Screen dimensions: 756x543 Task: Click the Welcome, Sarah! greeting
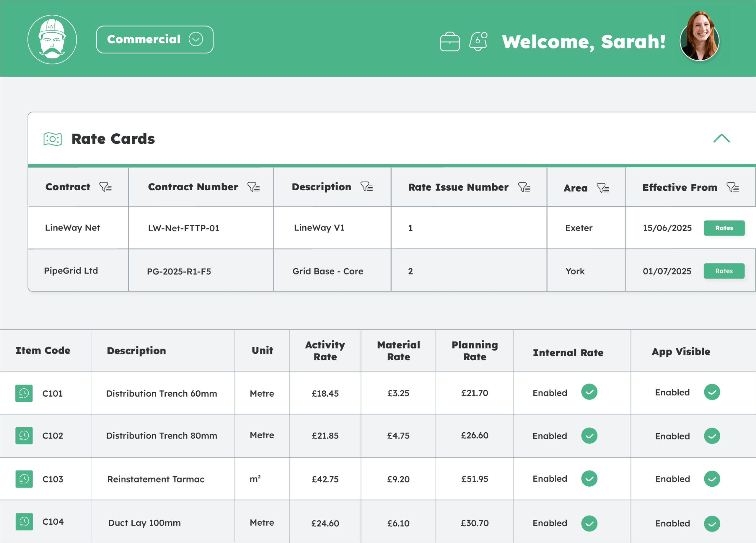[584, 42]
